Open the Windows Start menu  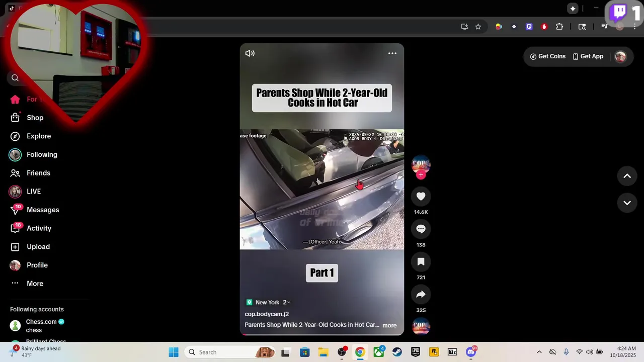[x=174, y=352]
